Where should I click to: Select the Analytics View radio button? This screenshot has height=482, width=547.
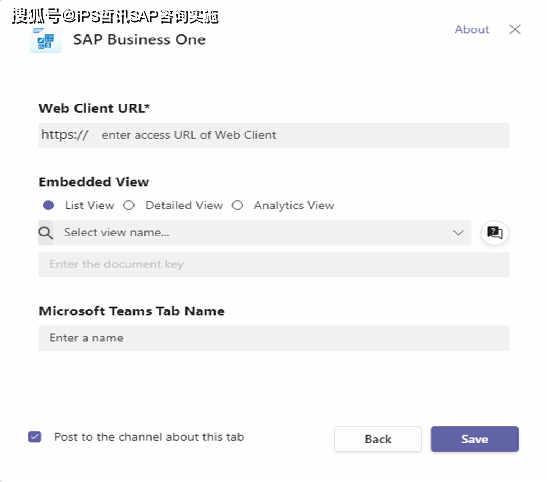237,205
